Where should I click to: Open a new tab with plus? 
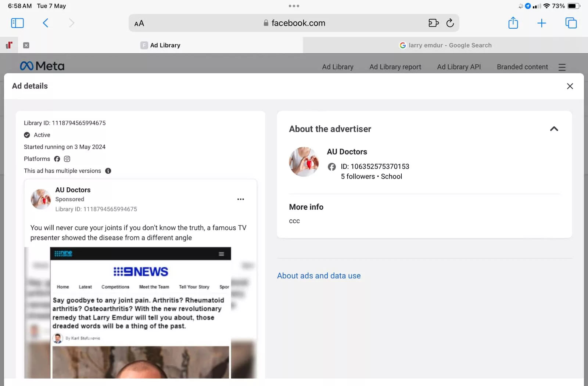(541, 24)
